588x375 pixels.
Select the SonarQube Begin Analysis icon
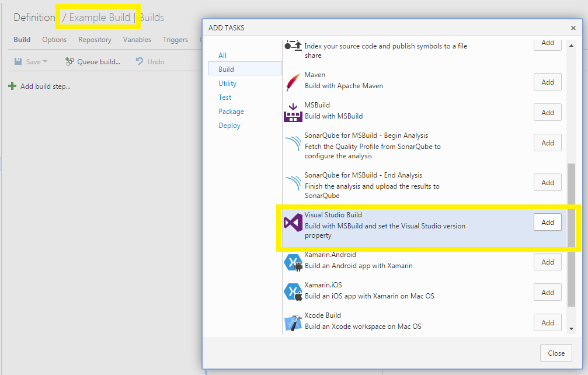click(x=293, y=143)
